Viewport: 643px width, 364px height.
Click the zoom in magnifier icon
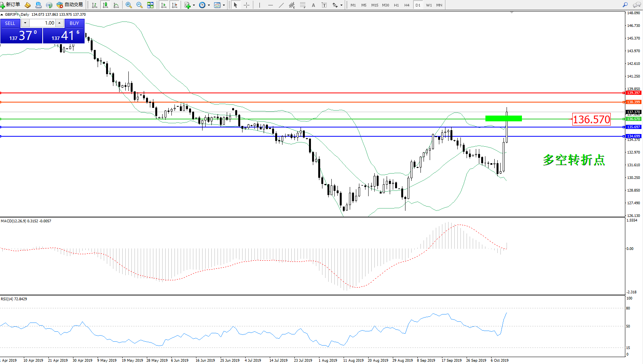[129, 5]
